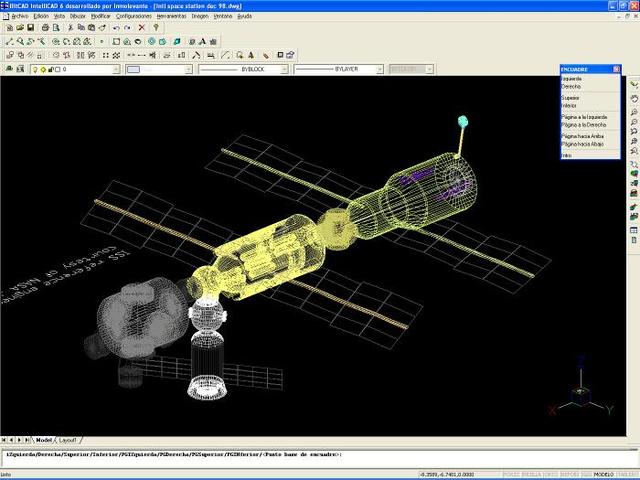The width and height of the screenshot is (640, 480).
Task: Open the Imagen menu
Action: pyautogui.click(x=200, y=16)
